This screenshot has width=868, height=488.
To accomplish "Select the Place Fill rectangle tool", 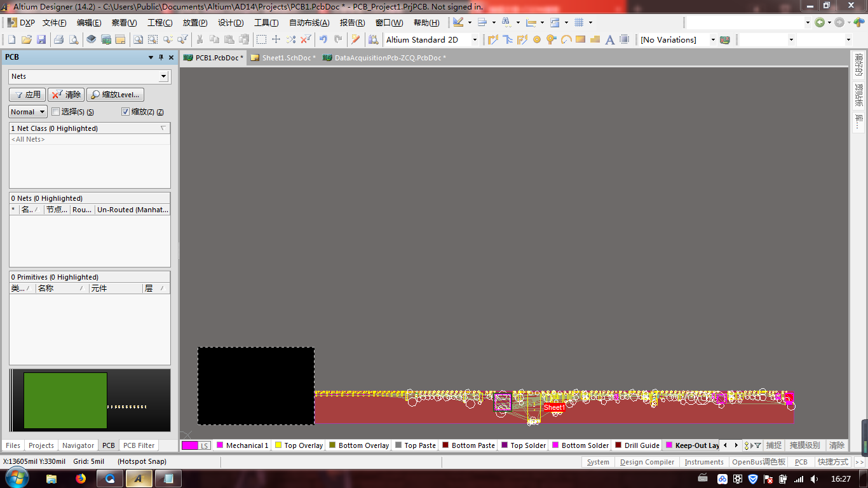I will click(x=580, y=39).
